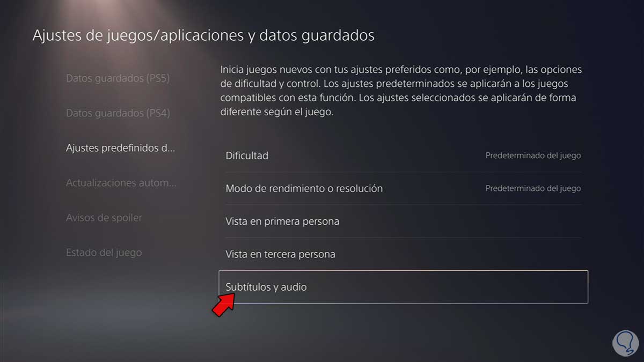Open Datos guardados (PS5) section
Viewport: 644px width, 362px height.
coord(118,78)
